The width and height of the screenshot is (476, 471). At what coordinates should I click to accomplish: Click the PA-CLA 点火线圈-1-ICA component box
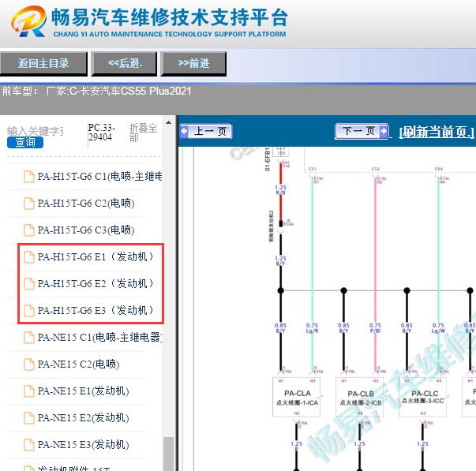(297, 398)
